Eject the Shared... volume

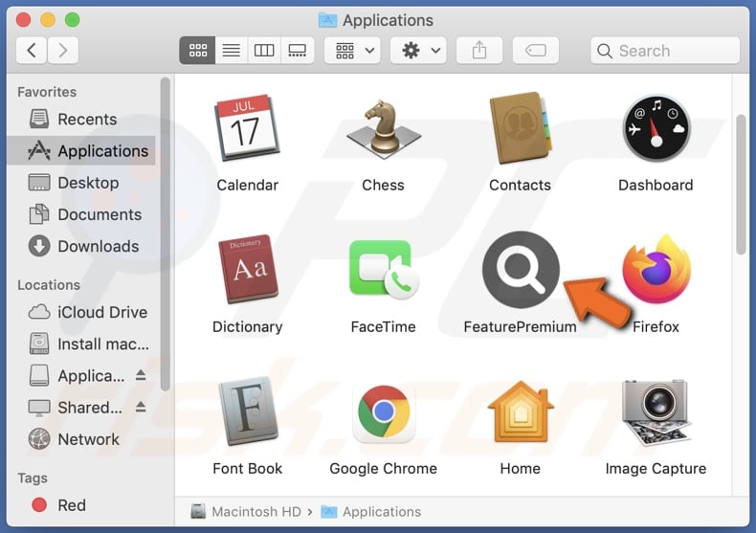click(x=141, y=407)
